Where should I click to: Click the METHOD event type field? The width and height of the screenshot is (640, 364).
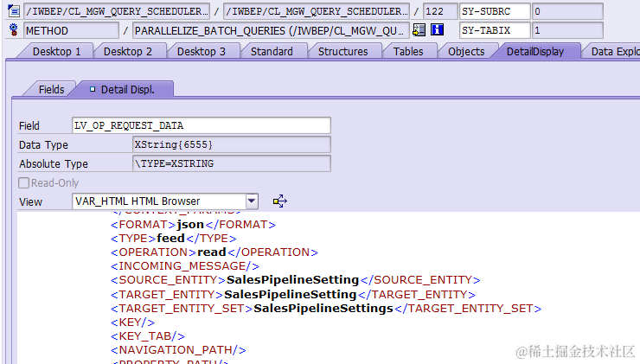pos(71,30)
